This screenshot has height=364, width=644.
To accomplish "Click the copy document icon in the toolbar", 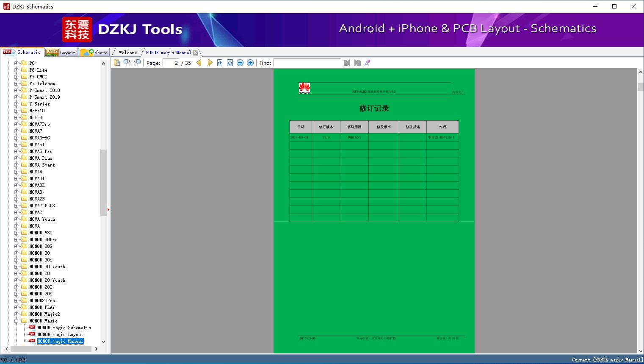I will click(117, 63).
